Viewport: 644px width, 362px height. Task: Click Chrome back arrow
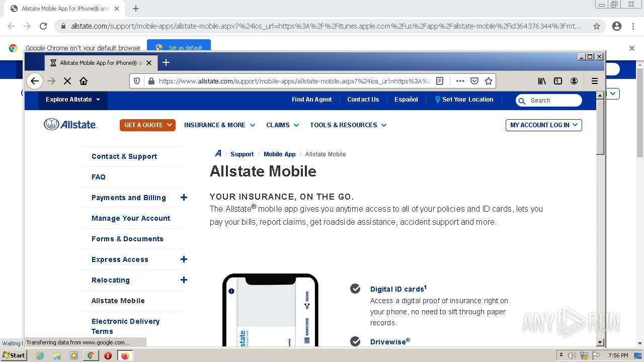[x=11, y=26]
